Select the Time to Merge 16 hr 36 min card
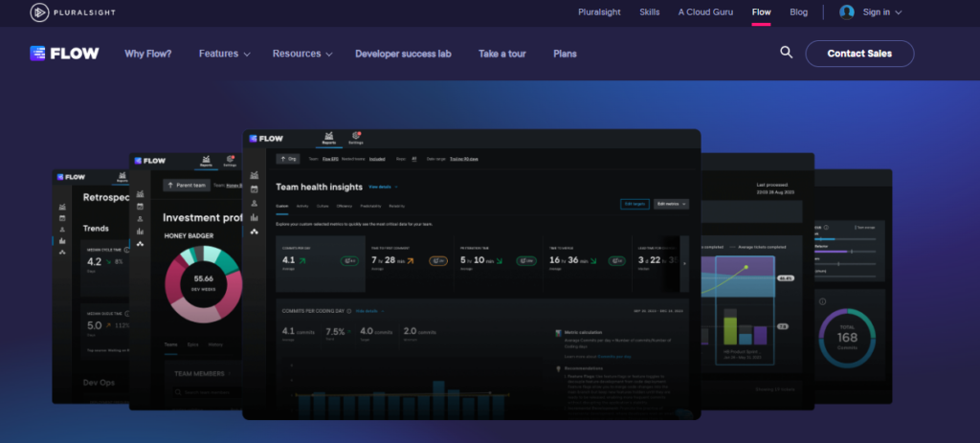 pyautogui.click(x=587, y=264)
